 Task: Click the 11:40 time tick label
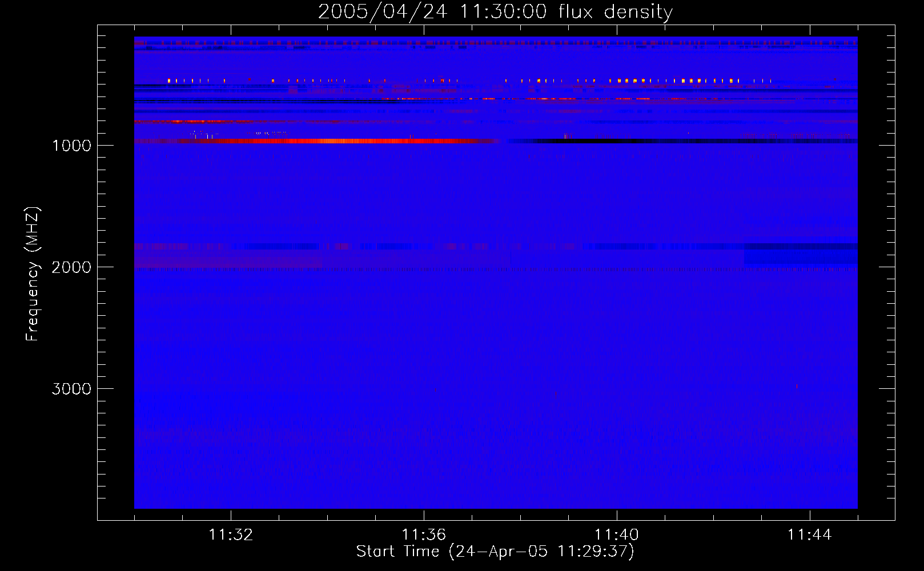(x=617, y=535)
